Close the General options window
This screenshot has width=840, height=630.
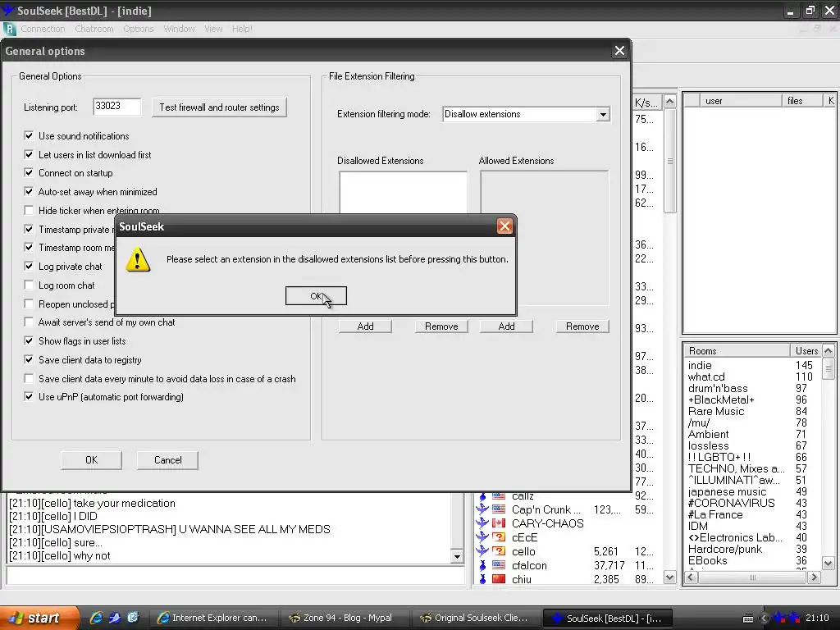[619, 51]
